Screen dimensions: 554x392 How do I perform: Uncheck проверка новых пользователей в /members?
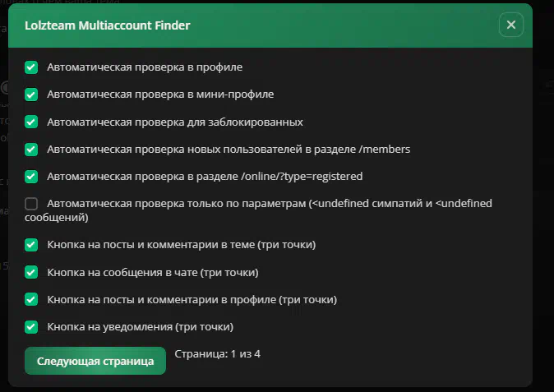pyautogui.click(x=31, y=149)
